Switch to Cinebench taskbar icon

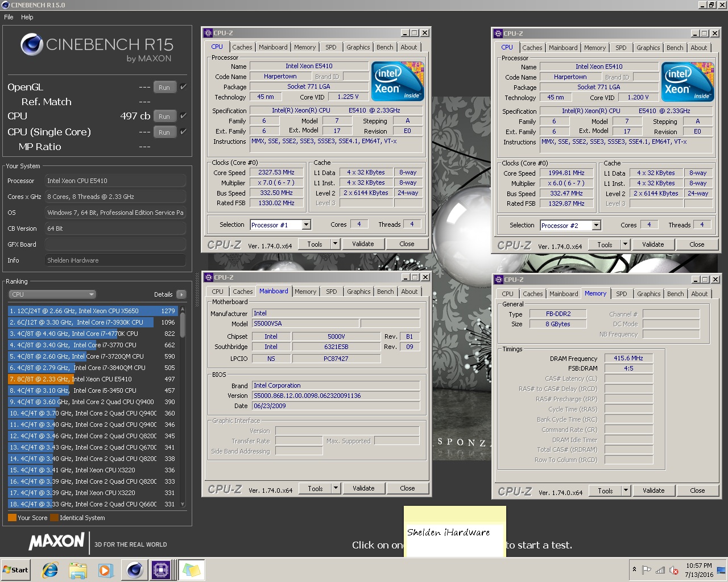134,570
